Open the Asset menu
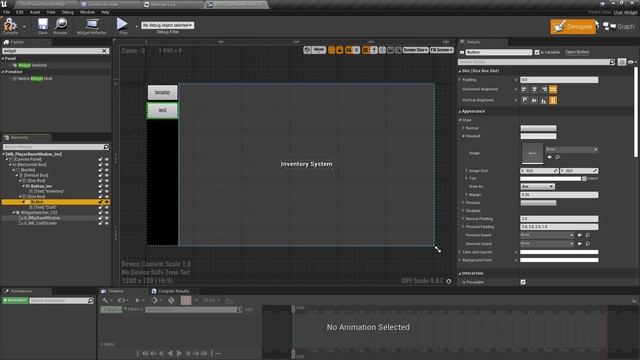Image resolution: width=640 pixels, height=360 pixels. (x=35, y=12)
